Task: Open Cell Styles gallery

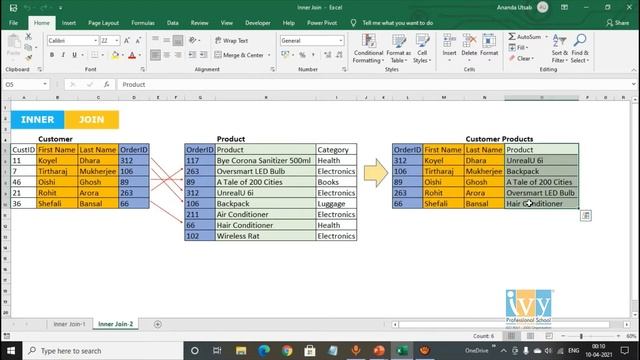Action: point(422,49)
